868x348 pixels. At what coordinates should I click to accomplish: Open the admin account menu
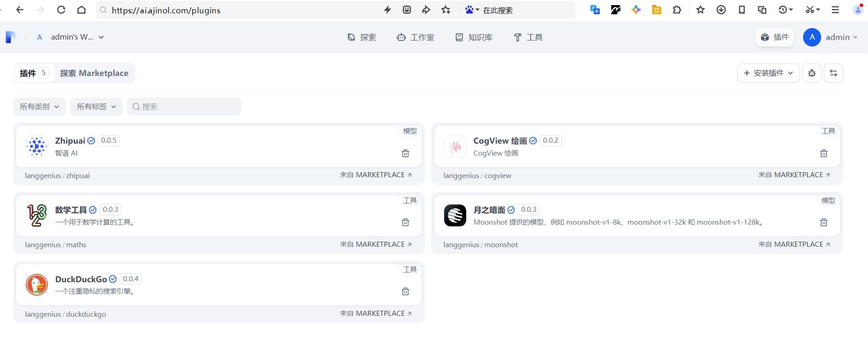[831, 37]
